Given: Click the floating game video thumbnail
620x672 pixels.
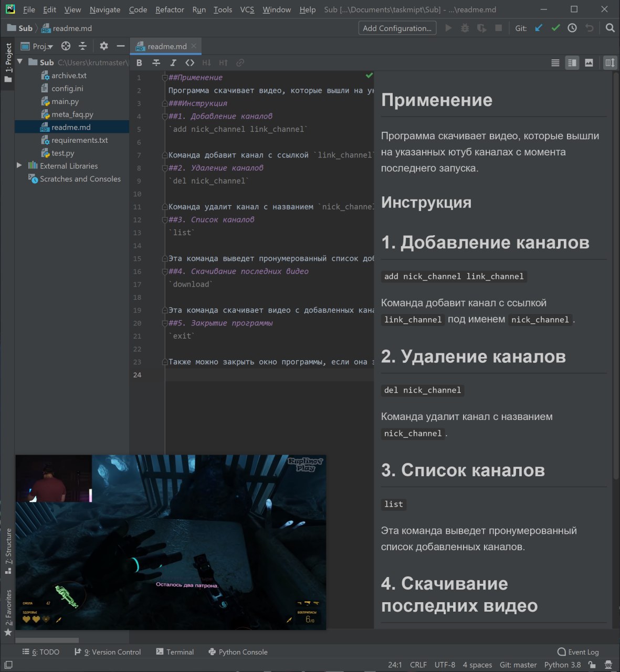Looking at the screenshot, I should (171, 542).
